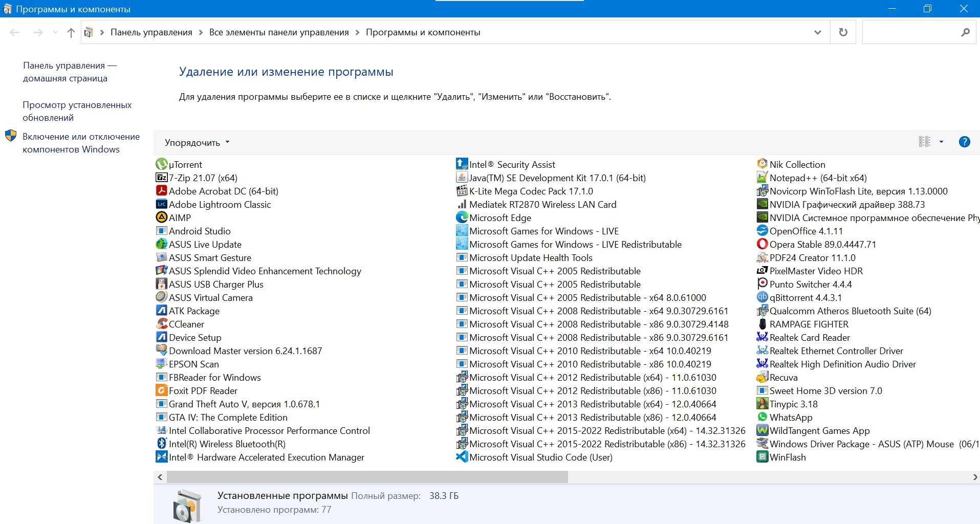Click the WhatsApp icon
Viewport: 980px width, 524px height.
click(x=762, y=417)
